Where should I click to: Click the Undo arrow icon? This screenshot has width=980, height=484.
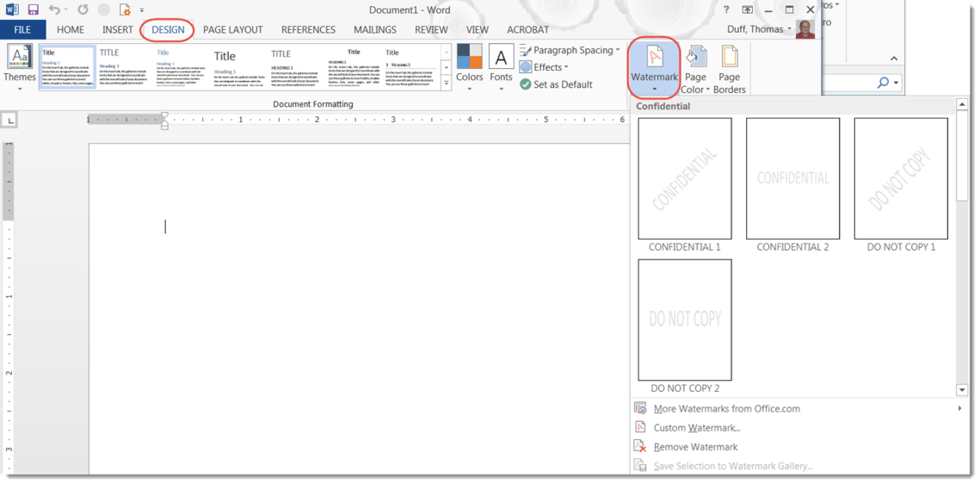54,10
